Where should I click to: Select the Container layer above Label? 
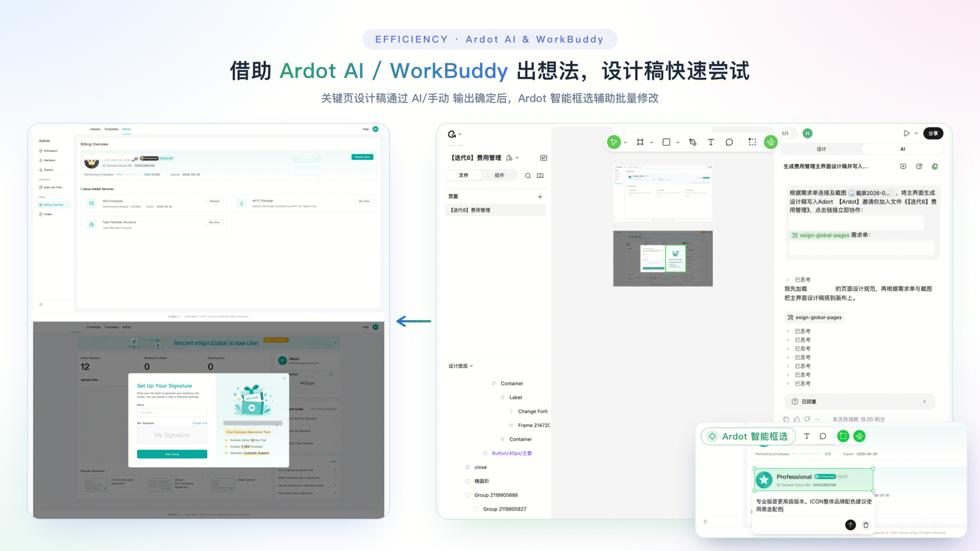tap(512, 384)
